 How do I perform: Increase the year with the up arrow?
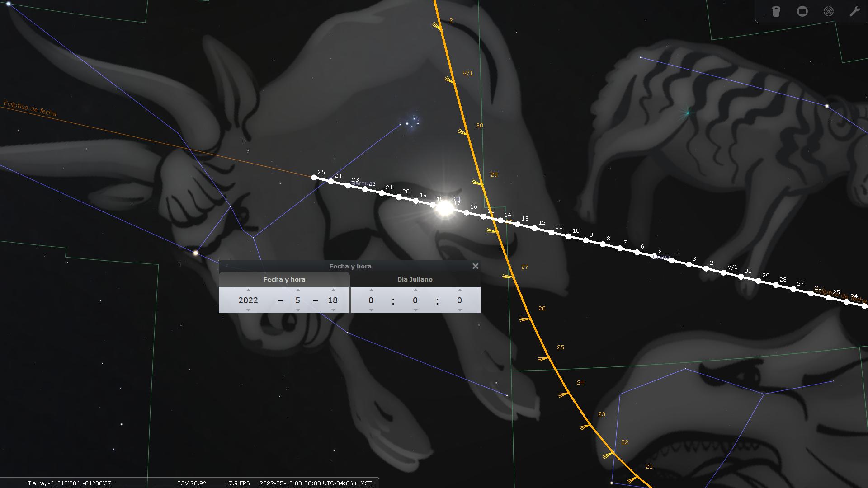tap(248, 290)
